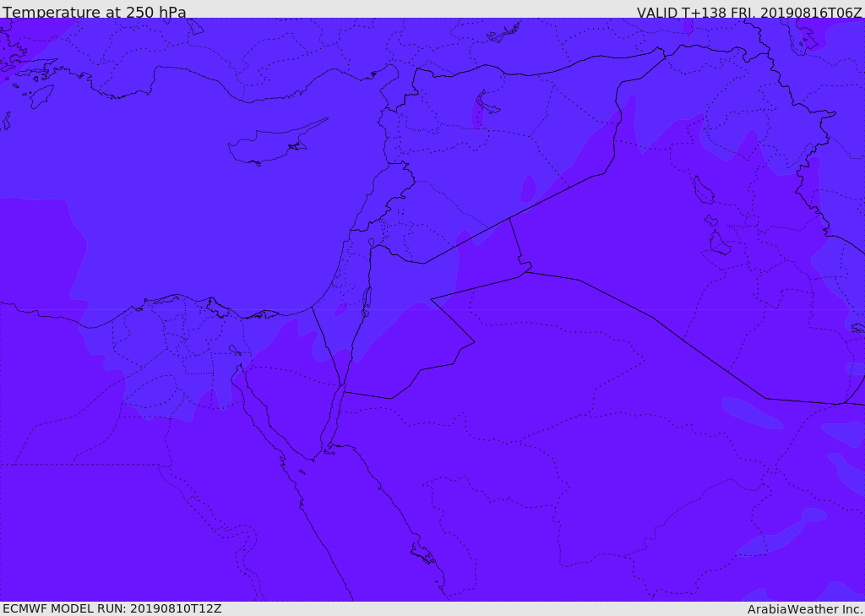The height and width of the screenshot is (616, 865).
Task: Click the Lake Urmia outline
Action: tap(804, 35)
